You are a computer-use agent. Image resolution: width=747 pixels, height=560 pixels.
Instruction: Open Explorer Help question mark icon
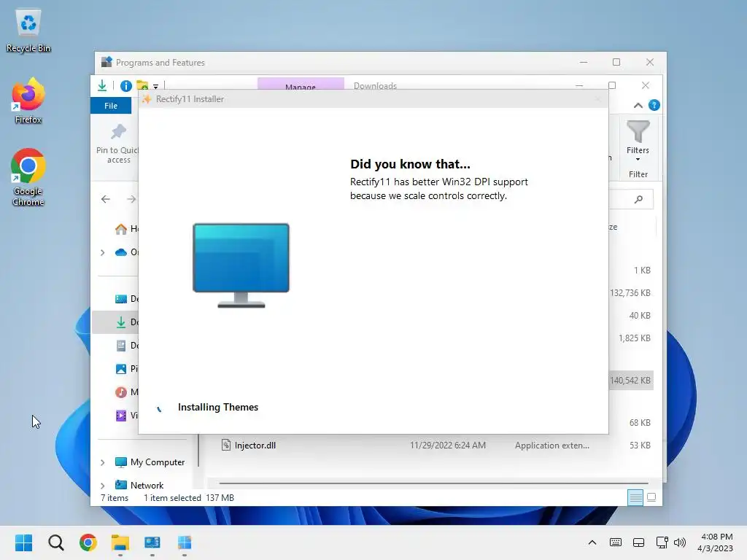pos(654,105)
